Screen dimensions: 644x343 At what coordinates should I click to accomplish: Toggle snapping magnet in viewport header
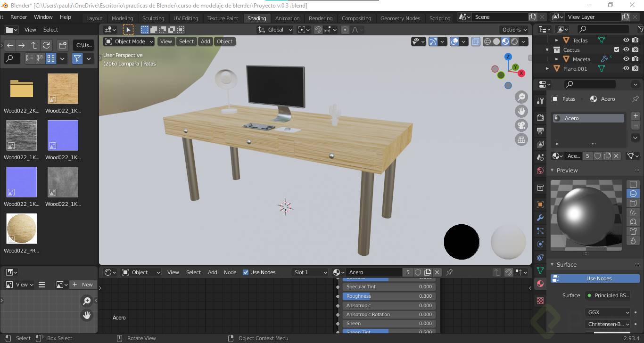(318, 30)
